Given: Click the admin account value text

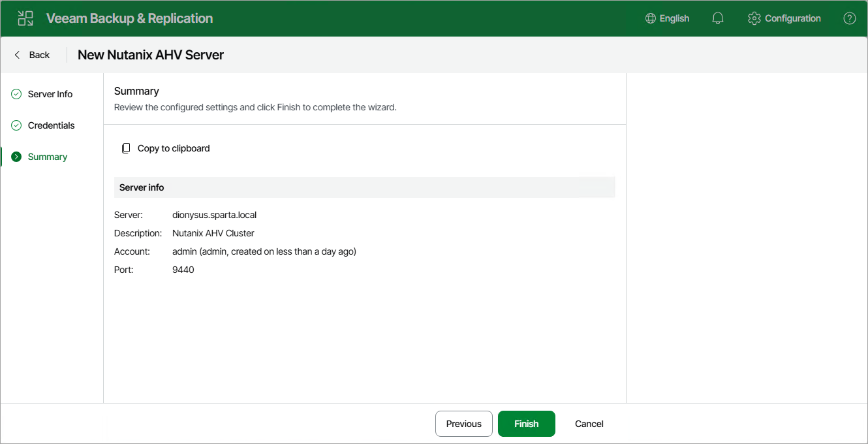Looking at the screenshot, I should [264, 251].
